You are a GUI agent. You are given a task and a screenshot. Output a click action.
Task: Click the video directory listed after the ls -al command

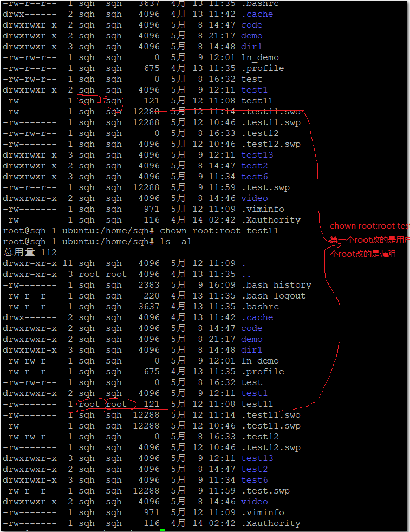coord(255,502)
